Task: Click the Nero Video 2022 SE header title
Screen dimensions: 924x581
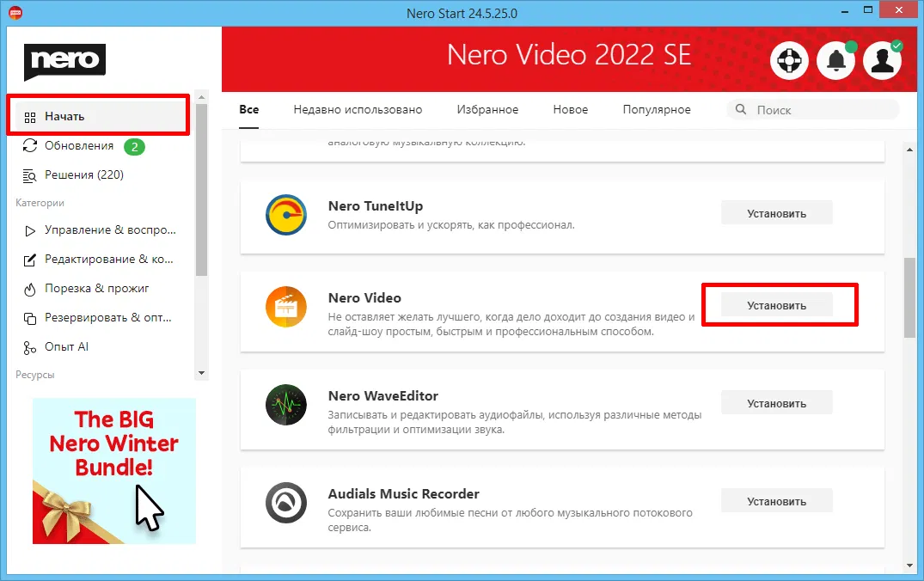Action: coord(569,55)
